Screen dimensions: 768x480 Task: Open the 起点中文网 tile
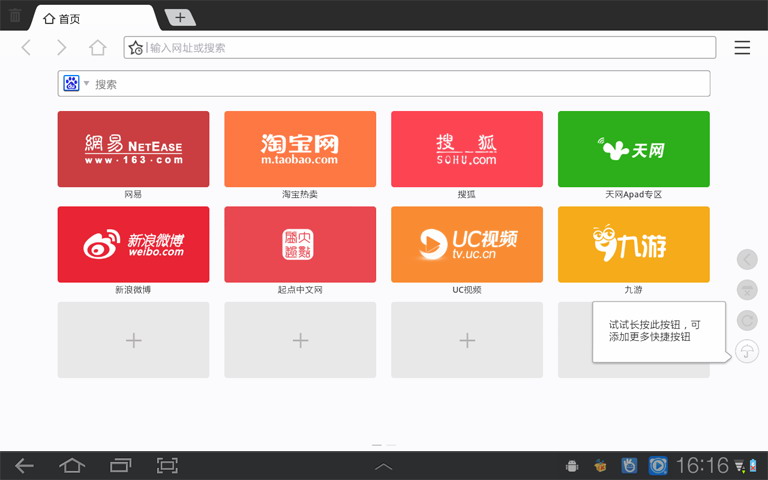click(300, 244)
